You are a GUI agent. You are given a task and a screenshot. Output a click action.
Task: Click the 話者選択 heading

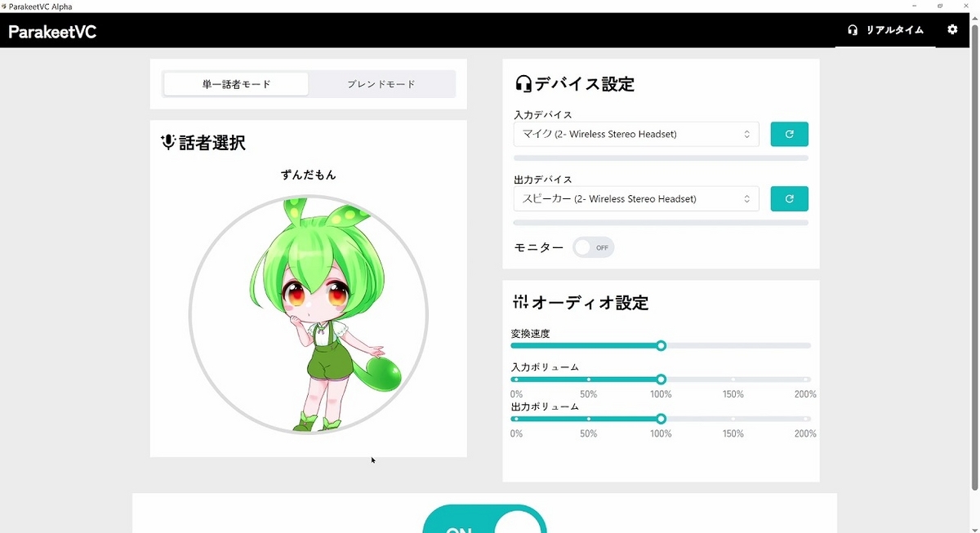click(x=212, y=143)
